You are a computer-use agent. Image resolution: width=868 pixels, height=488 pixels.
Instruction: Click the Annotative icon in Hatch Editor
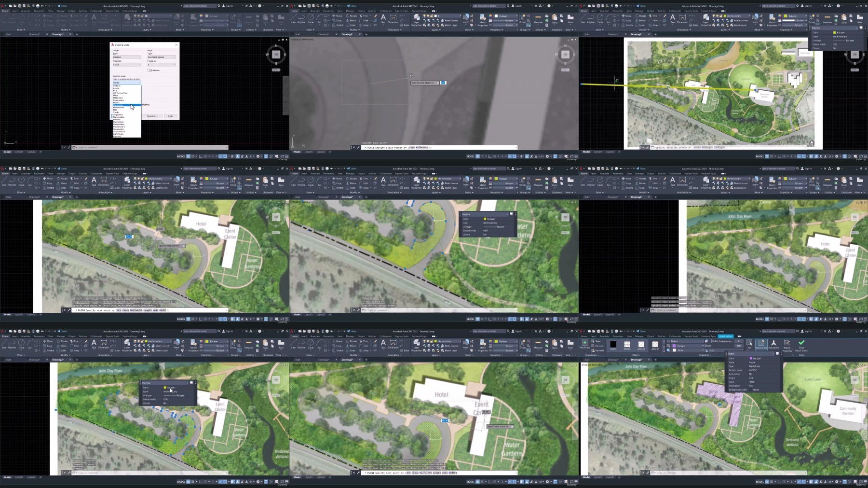click(774, 344)
